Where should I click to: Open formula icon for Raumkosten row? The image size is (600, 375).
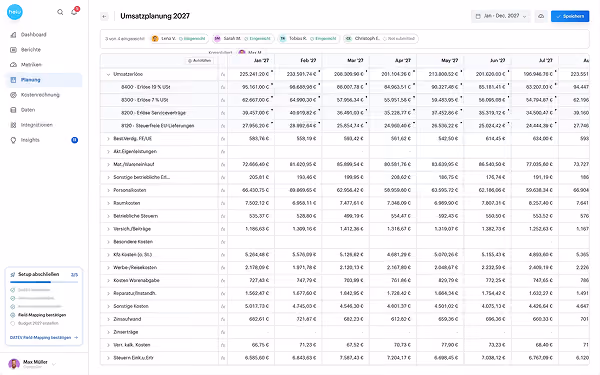pyautogui.click(x=223, y=203)
